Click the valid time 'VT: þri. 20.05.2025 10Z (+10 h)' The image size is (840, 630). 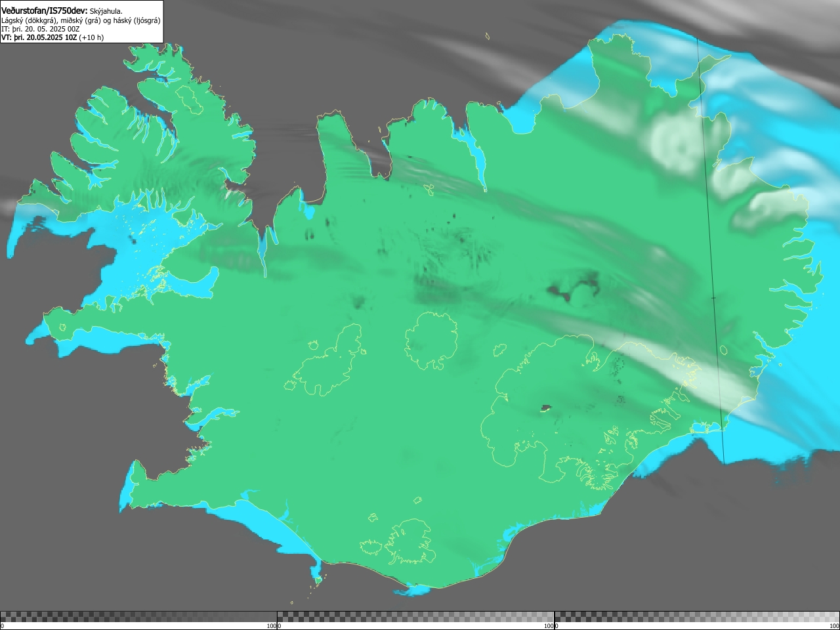point(52,37)
